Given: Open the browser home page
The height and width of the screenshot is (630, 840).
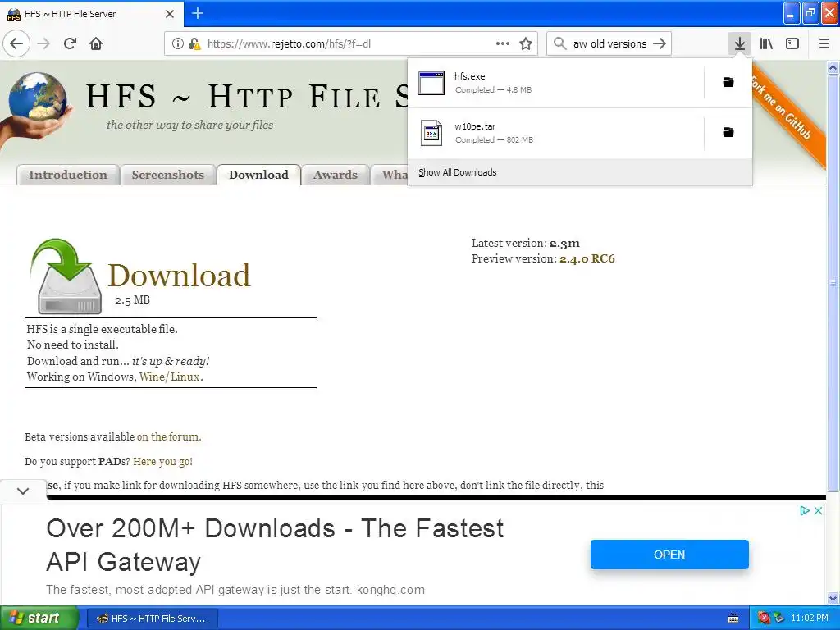Looking at the screenshot, I should pos(96,43).
